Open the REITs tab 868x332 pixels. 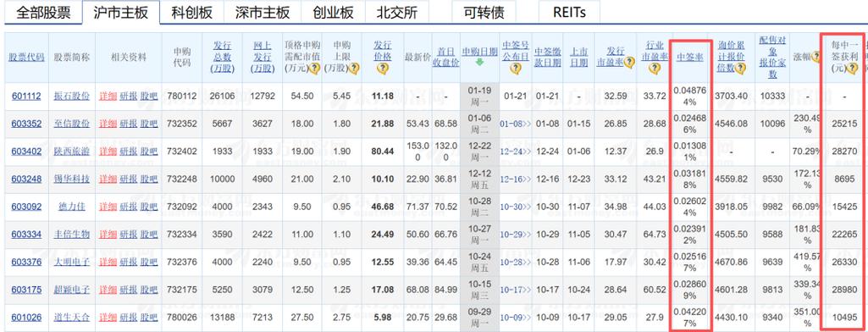[x=569, y=13]
